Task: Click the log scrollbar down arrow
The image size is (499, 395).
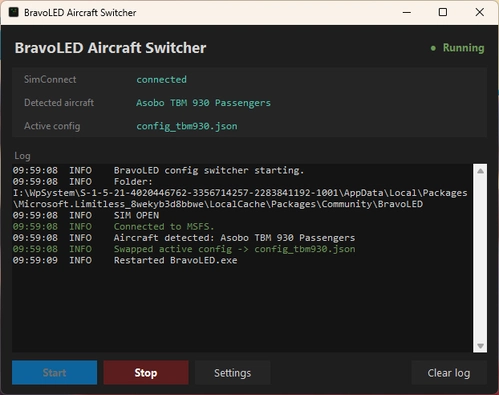Action: [x=480, y=346]
